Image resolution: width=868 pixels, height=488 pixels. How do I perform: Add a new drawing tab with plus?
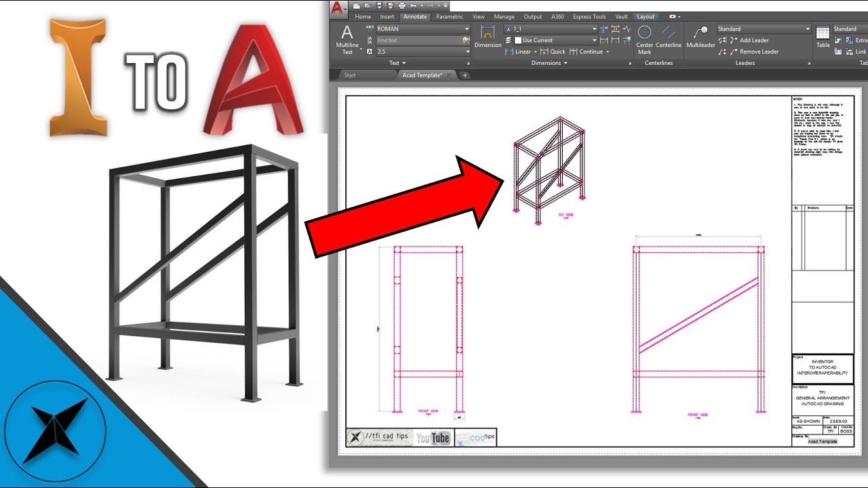(x=465, y=75)
